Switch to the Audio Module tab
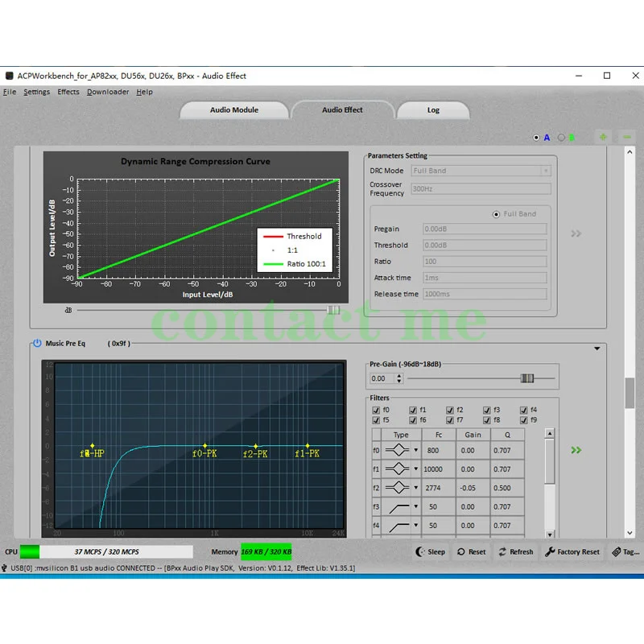 (x=234, y=110)
